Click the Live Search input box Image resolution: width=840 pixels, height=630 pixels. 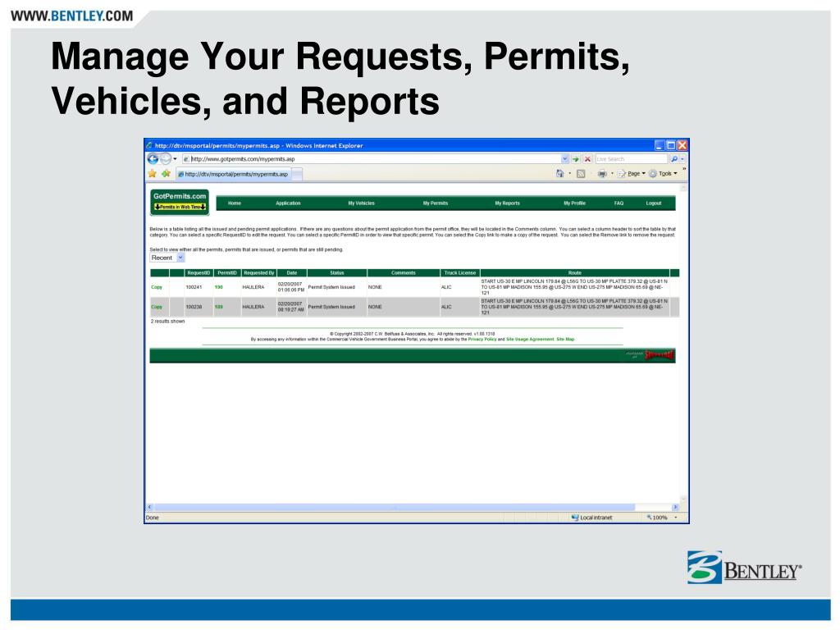tap(631, 159)
